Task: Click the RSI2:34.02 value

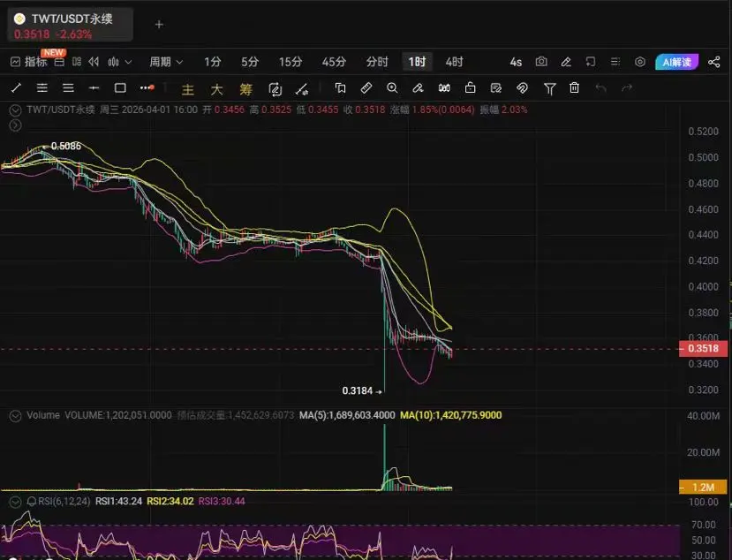Action: coord(170,501)
